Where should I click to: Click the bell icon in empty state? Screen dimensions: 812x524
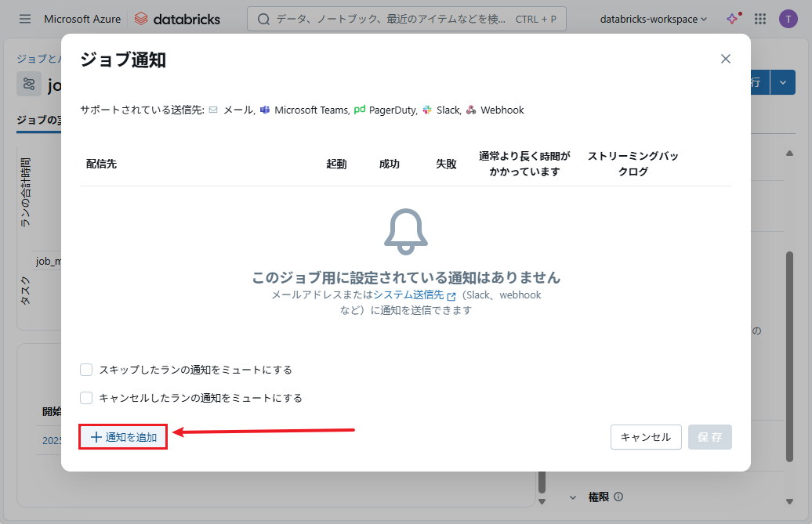point(405,232)
